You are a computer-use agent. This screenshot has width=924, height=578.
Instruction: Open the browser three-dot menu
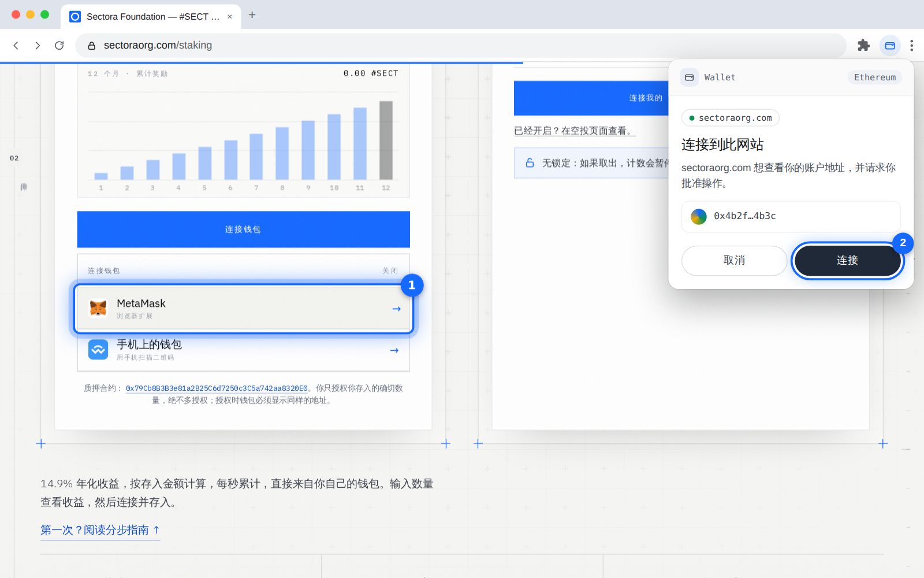click(x=911, y=45)
